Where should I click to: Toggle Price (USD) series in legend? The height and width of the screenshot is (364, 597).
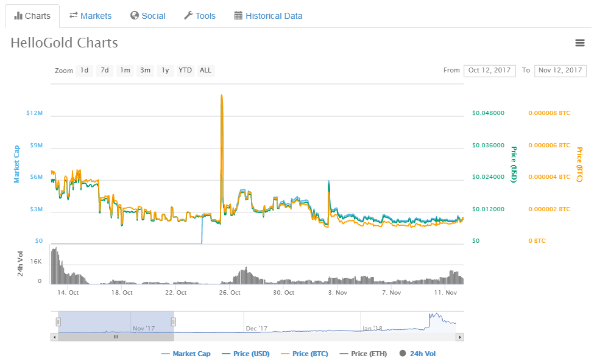[x=246, y=354]
